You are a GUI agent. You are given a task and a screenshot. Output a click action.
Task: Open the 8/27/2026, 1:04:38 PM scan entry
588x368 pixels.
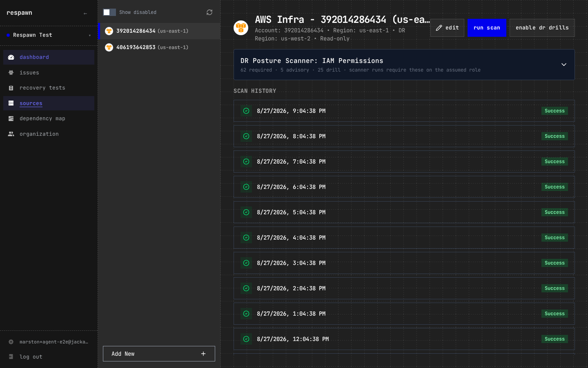(404, 314)
